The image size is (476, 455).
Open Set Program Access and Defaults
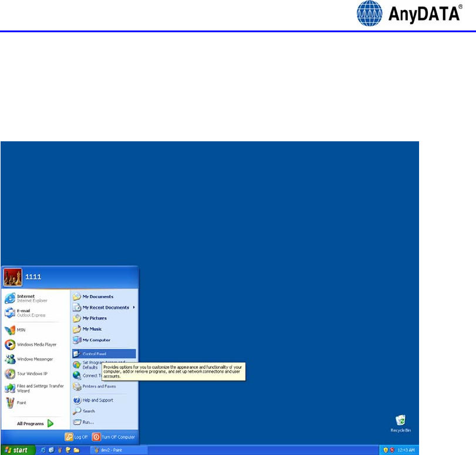click(87, 365)
